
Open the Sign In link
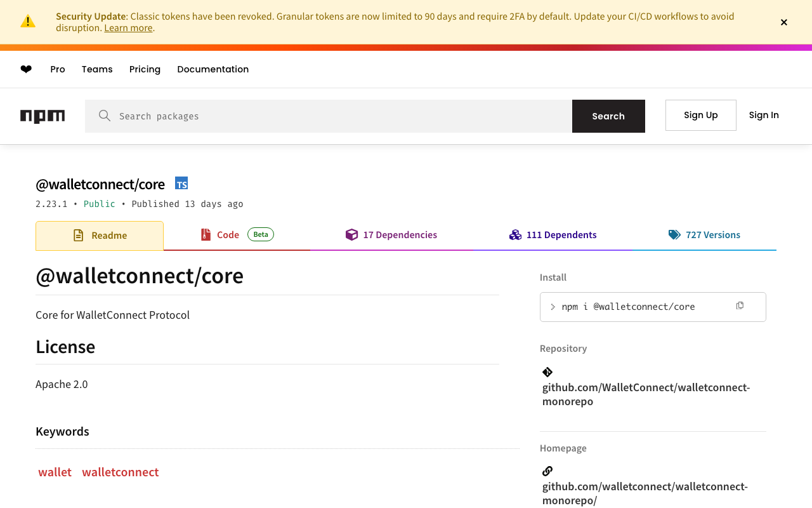tap(764, 115)
